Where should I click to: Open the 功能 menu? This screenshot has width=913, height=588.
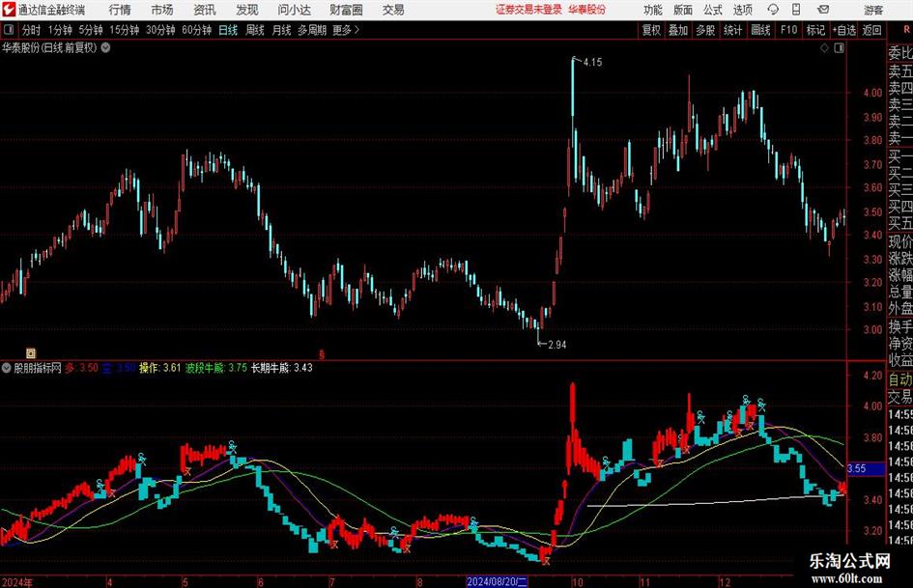(x=653, y=10)
